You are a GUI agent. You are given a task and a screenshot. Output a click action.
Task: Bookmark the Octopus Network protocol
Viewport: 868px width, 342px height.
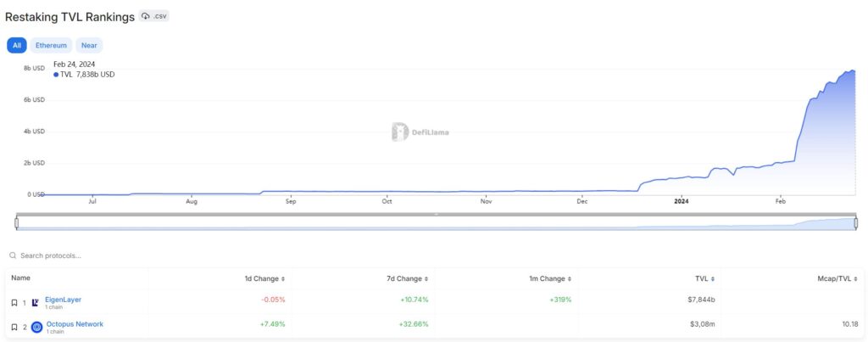14,327
